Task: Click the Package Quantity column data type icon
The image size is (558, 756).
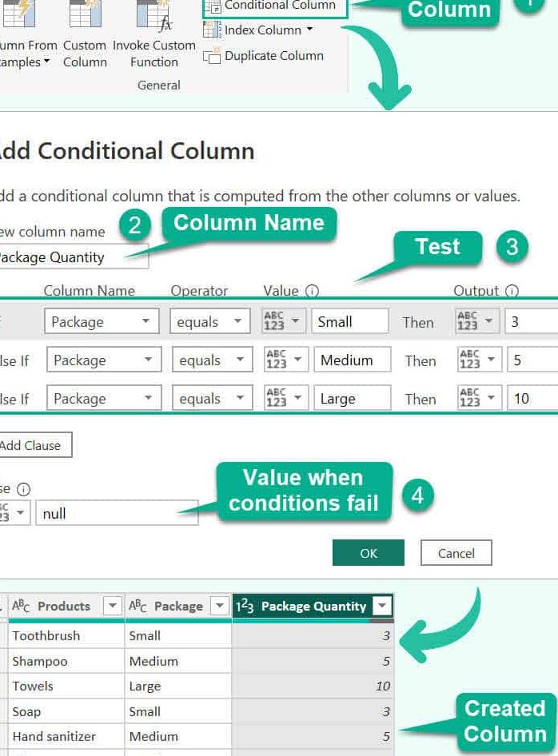Action: 245,607
